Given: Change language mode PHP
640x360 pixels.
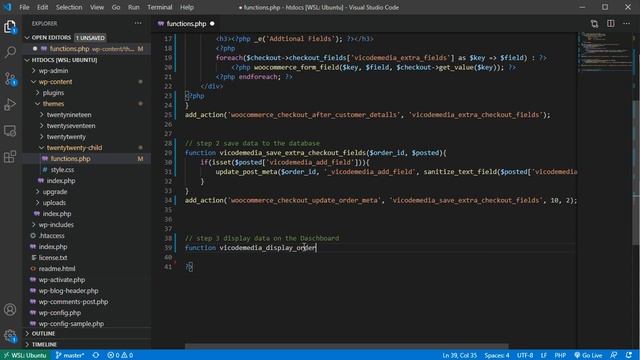Looking at the screenshot, I should (x=560, y=355).
